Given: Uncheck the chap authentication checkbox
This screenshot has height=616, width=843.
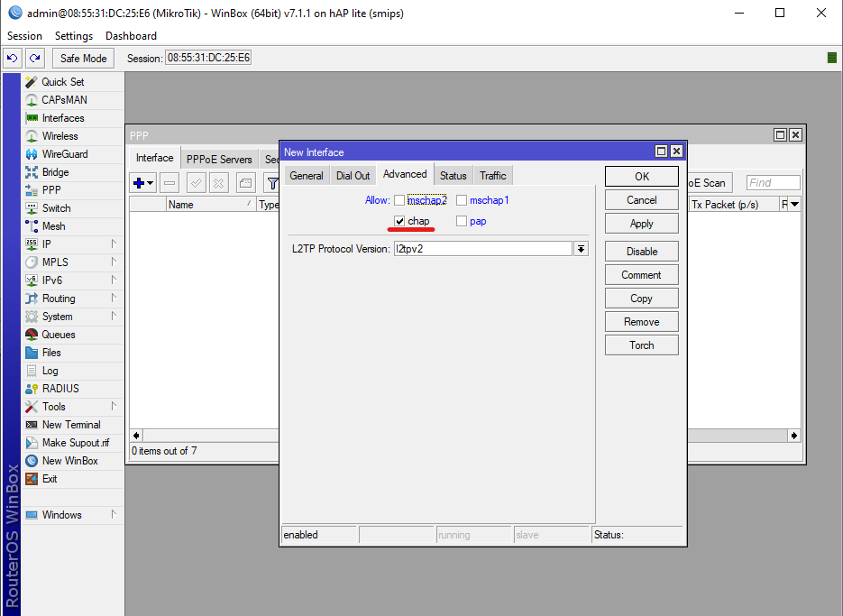Looking at the screenshot, I should coord(399,221).
